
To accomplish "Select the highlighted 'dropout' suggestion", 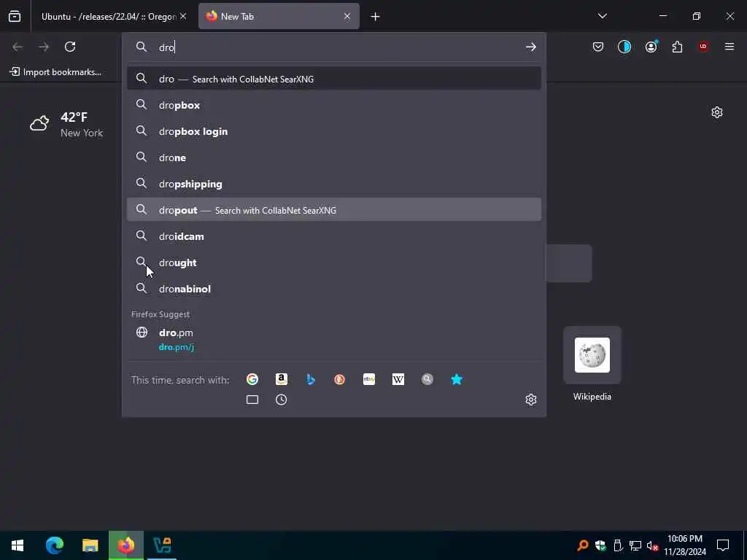I will pos(334,210).
